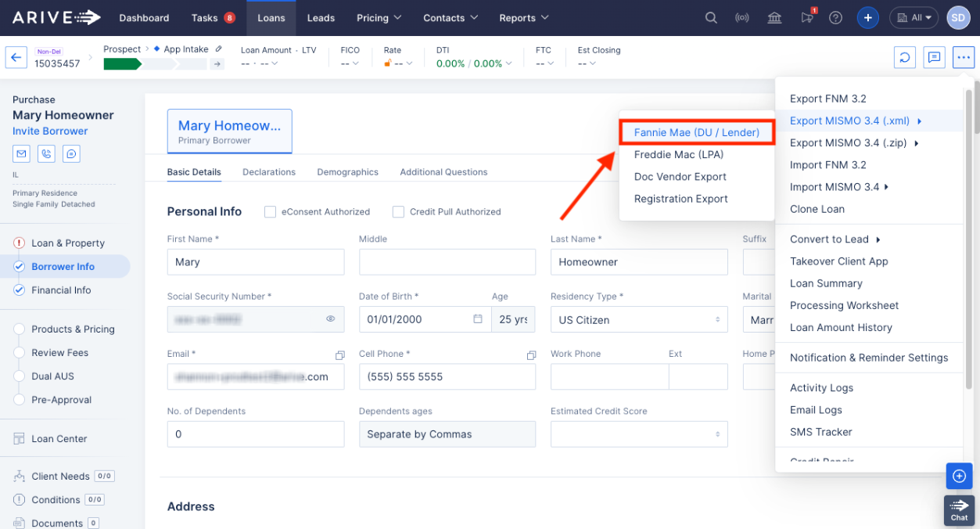Image resolution: width=980 pixels, height=529 pixels.
Task: Open the Tasks tab with 8 badge
Action: 213,18
